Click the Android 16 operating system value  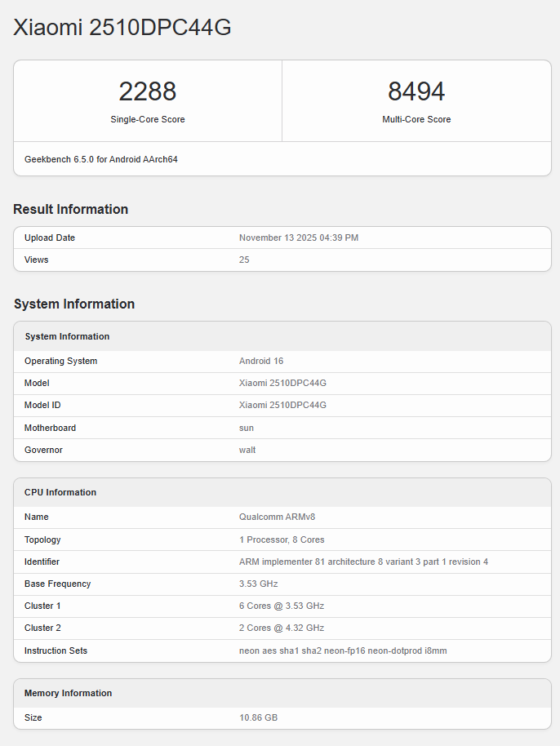pyautogui.click(x=261, y=361)
